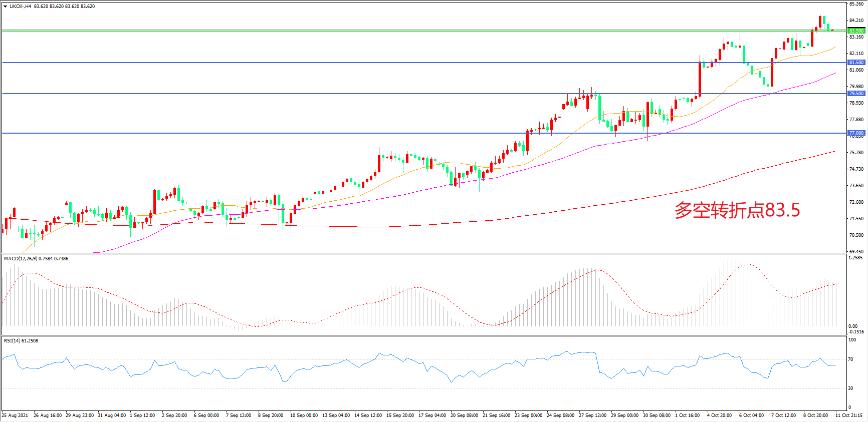
Task: Click the 85.260 price axis value
Action: coord(856,4)
